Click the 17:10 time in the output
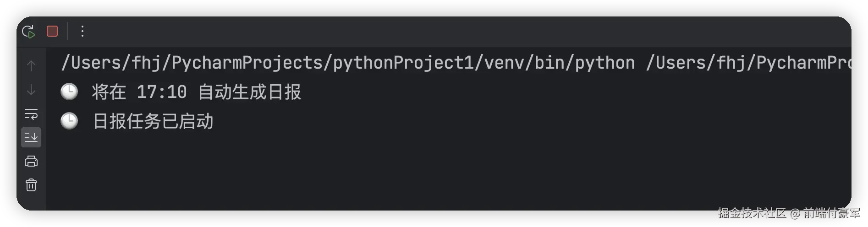The height and width of the screenshot is (227, 868). tap(162, 92)
